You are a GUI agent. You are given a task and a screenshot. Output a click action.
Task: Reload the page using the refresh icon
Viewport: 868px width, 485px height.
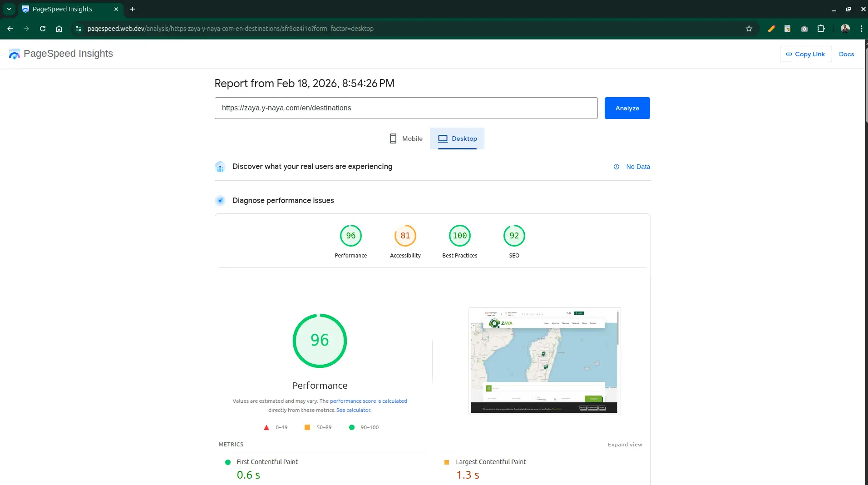point(43,29)
